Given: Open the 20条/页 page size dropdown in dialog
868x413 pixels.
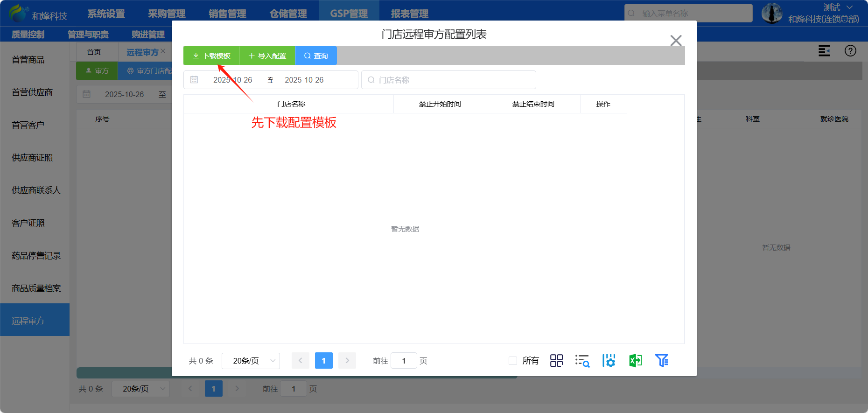Looking at the screenshot, I should [251, 361].
